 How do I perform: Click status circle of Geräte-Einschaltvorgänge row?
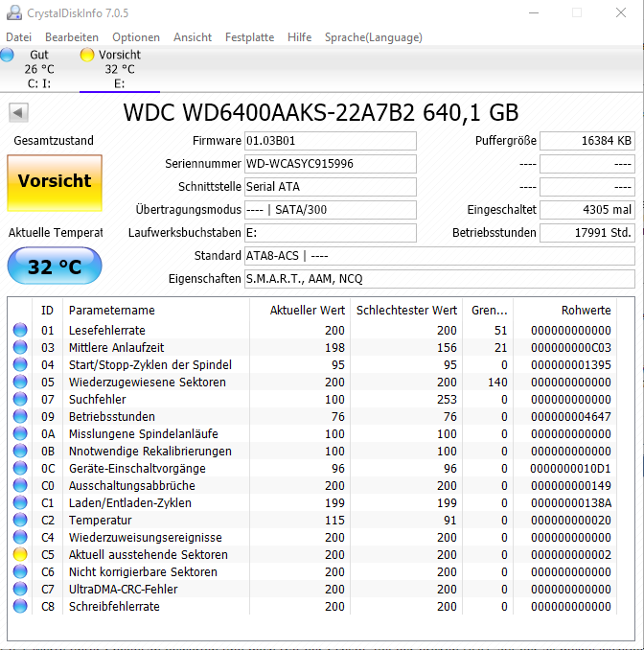pyautogui.click(x=20, y=468)
